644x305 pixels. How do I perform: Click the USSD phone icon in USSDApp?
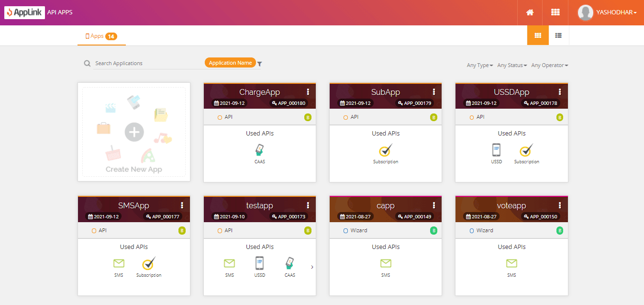(497, 150)
